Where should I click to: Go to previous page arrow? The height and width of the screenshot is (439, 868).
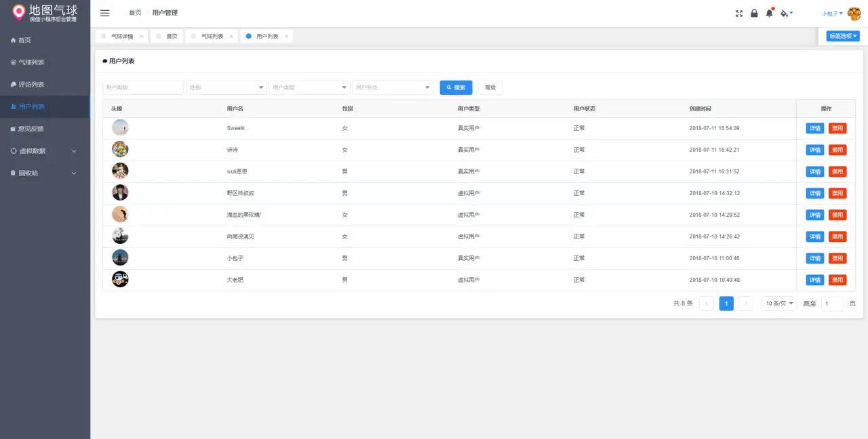[x=707, y=304]
